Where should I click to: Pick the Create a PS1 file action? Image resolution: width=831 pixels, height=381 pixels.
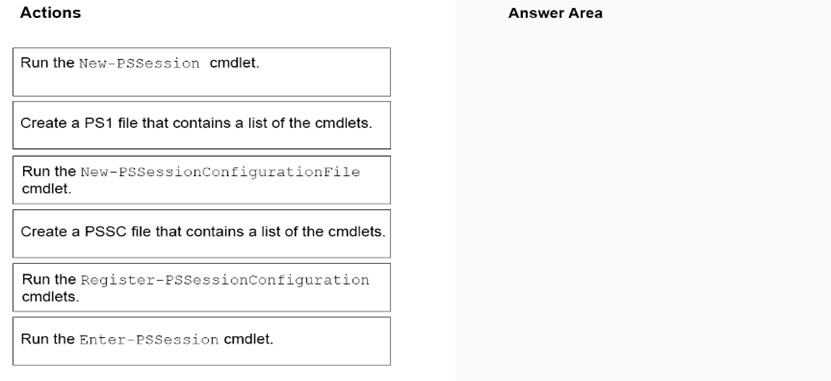pyautogui.click(x=201, y=126)
